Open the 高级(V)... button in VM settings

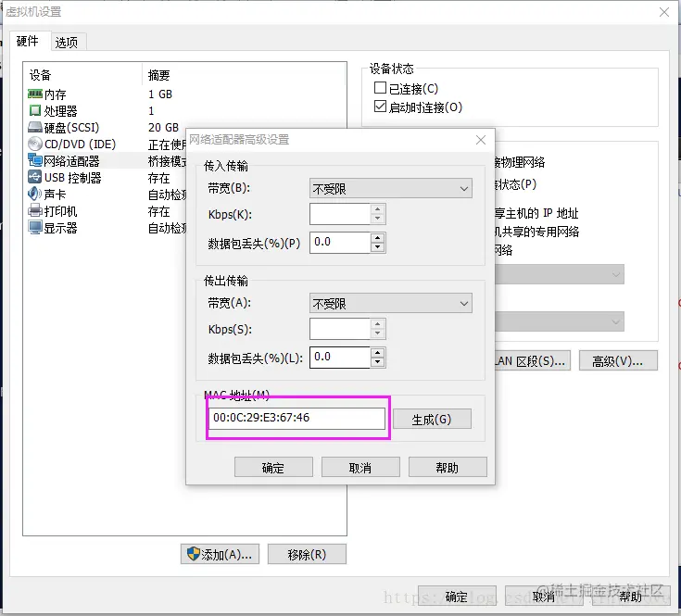(618, 360)
